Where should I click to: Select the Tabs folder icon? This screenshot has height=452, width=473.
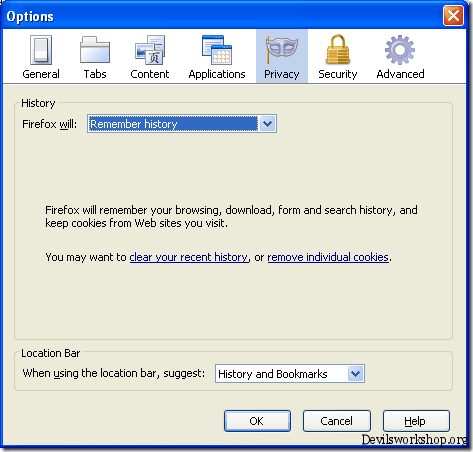(x=95, y=50)
